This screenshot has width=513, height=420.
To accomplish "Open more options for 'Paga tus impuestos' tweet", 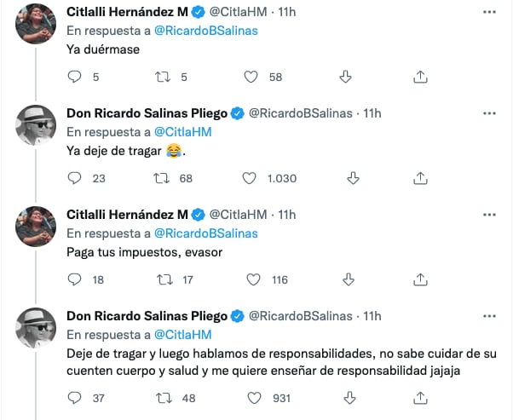I will coord(487,213).
